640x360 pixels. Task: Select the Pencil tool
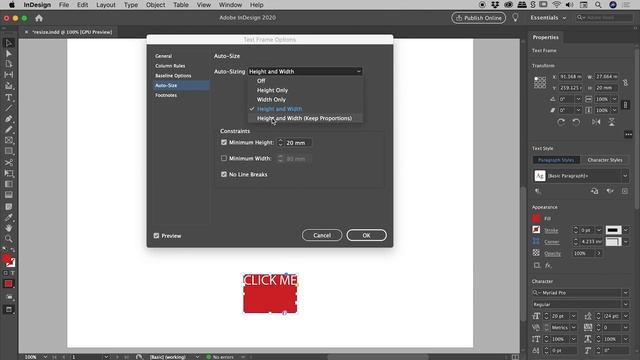[x=9, y=130]
